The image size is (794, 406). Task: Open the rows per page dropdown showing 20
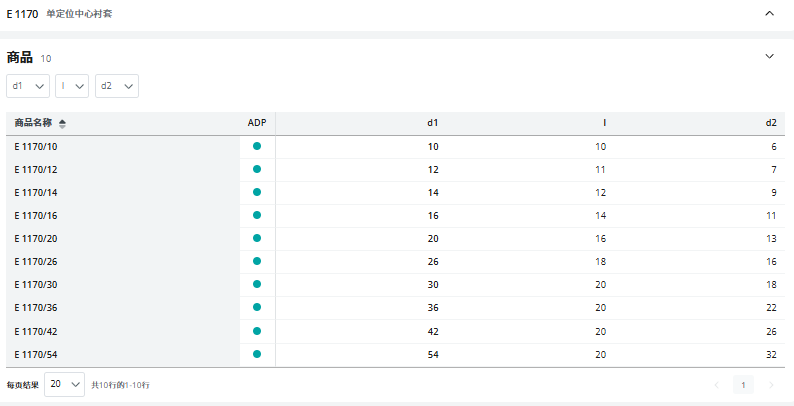64,384
